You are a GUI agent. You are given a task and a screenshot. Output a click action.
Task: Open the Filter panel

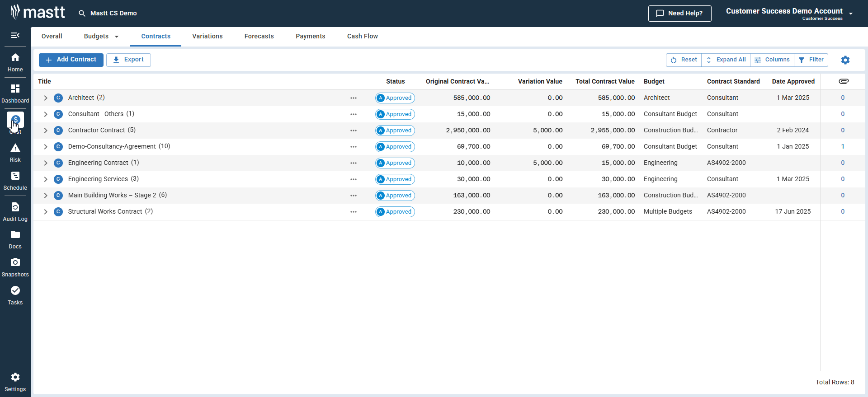click(x=811, y=60)
